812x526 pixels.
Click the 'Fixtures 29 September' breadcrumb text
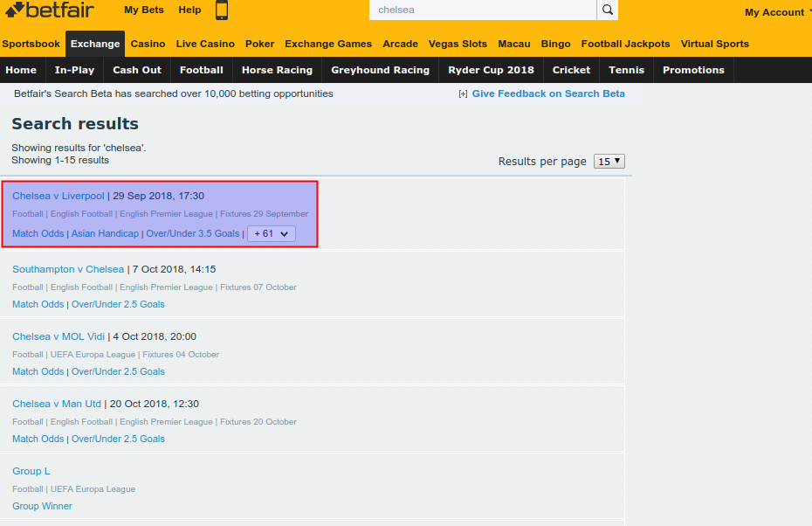[264, 214]
